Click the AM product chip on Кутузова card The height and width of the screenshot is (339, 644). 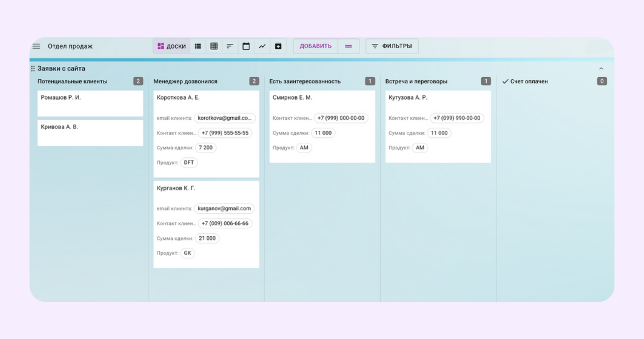coord(420,148)
